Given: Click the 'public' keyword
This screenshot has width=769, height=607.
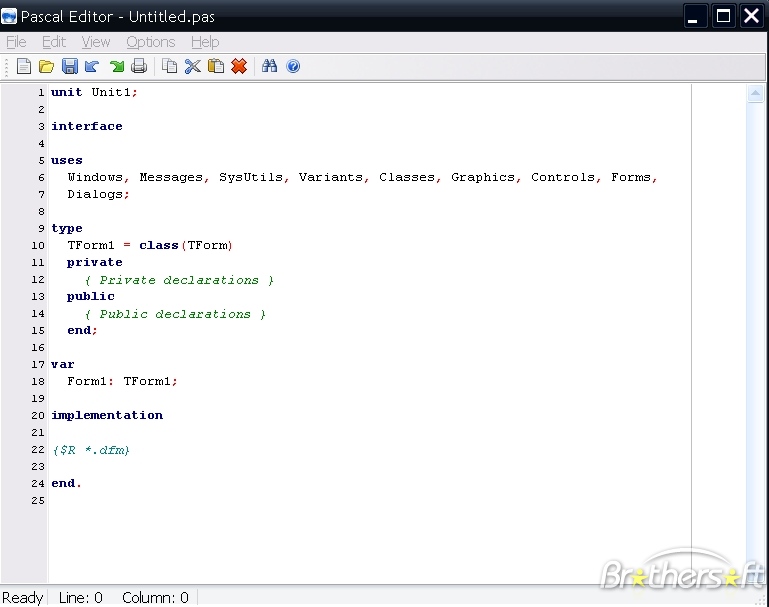Looking at the screenshot, I should [91, 296].
